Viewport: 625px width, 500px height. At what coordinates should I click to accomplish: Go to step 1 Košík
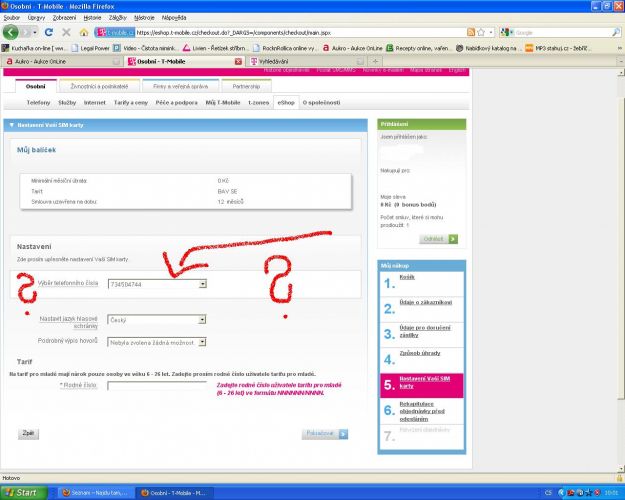point(407,277)
